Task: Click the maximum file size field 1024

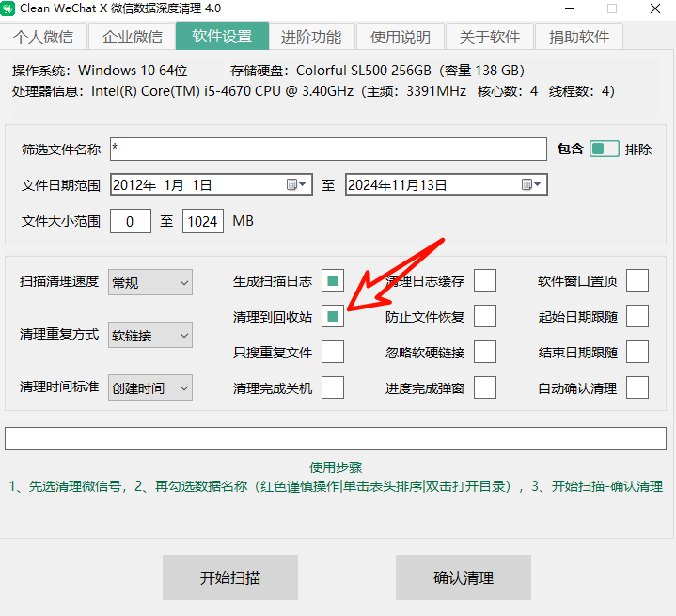Action: [203, 221]
